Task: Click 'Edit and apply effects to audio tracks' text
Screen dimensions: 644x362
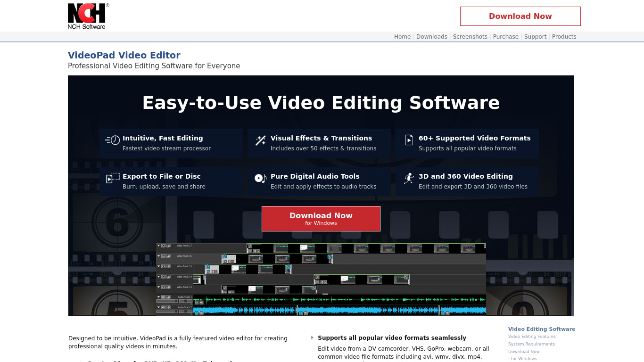Action: click(x=323, y=187)
